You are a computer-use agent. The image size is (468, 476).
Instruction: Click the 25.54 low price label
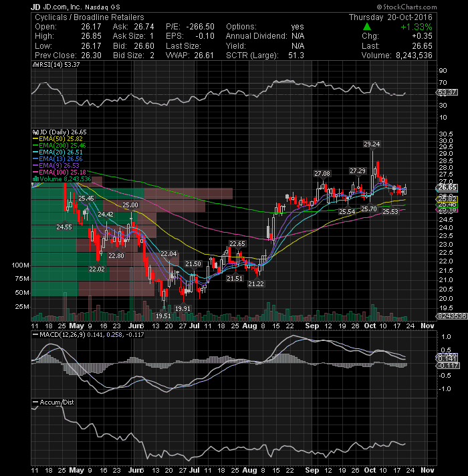tap(347, 211)
